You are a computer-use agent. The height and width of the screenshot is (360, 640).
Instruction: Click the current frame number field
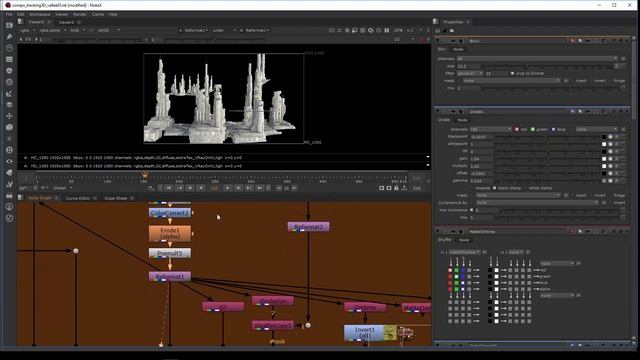pyautogui.click(x=215, y=188)
